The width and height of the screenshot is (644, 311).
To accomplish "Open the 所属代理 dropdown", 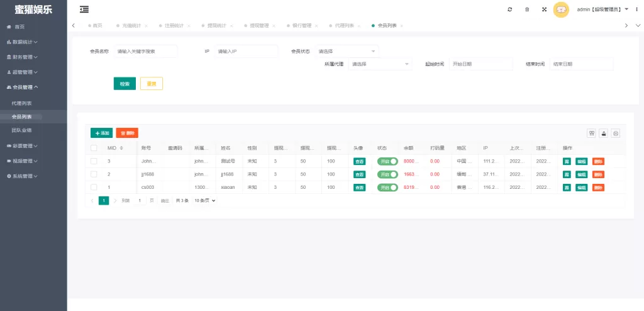I will 380,64.
